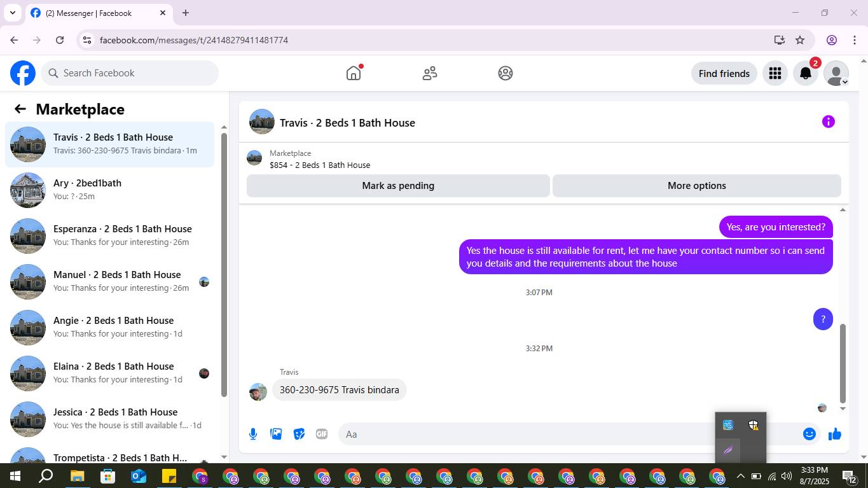Screen dimensions: 868x488
Task: Open Windows Start menu
Action: (14, 476)
